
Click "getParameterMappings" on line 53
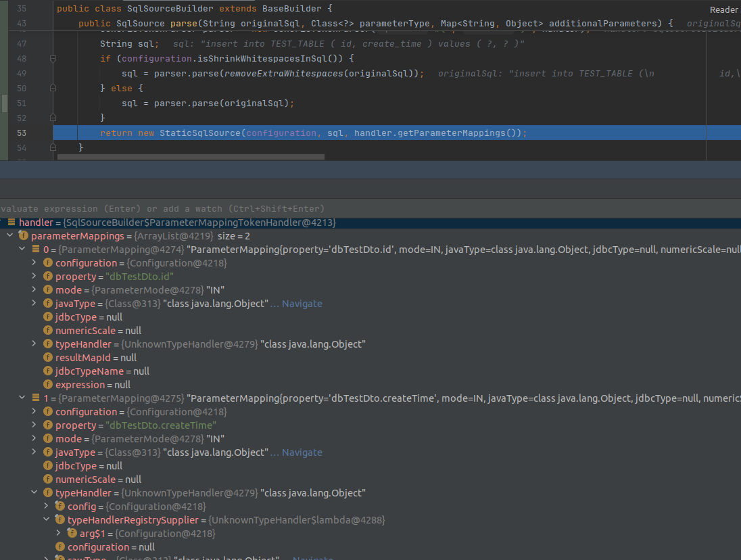click(x=452, y=133)
